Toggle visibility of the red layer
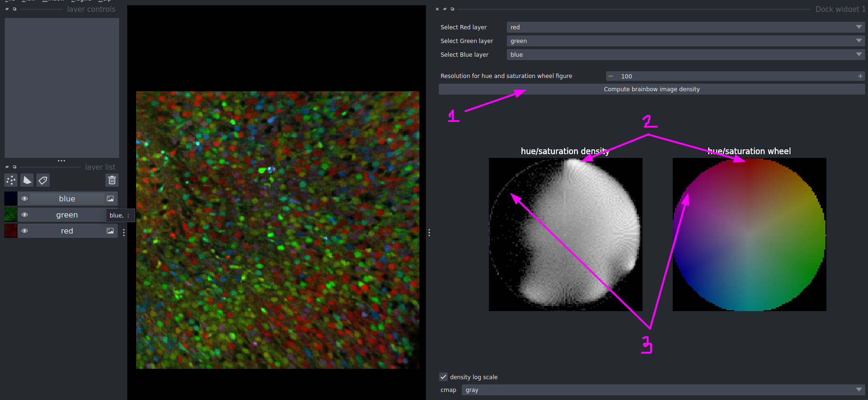 [x=25, y=231]
